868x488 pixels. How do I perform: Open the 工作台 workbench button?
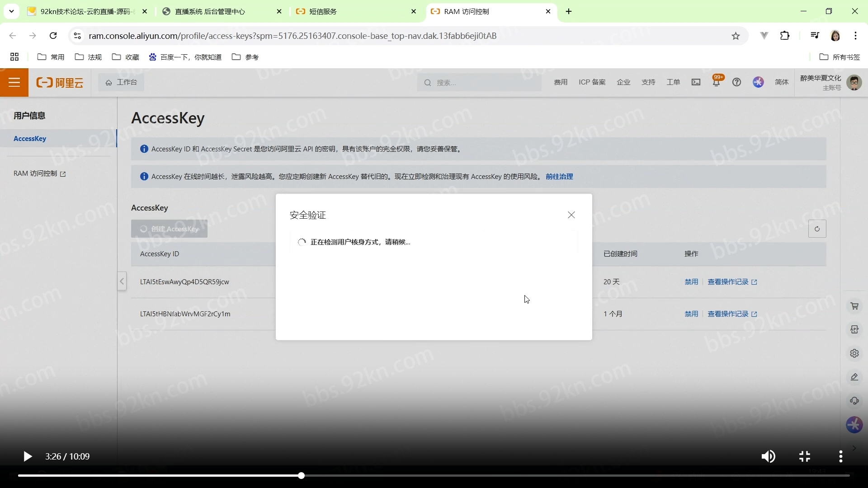[121, 82]
